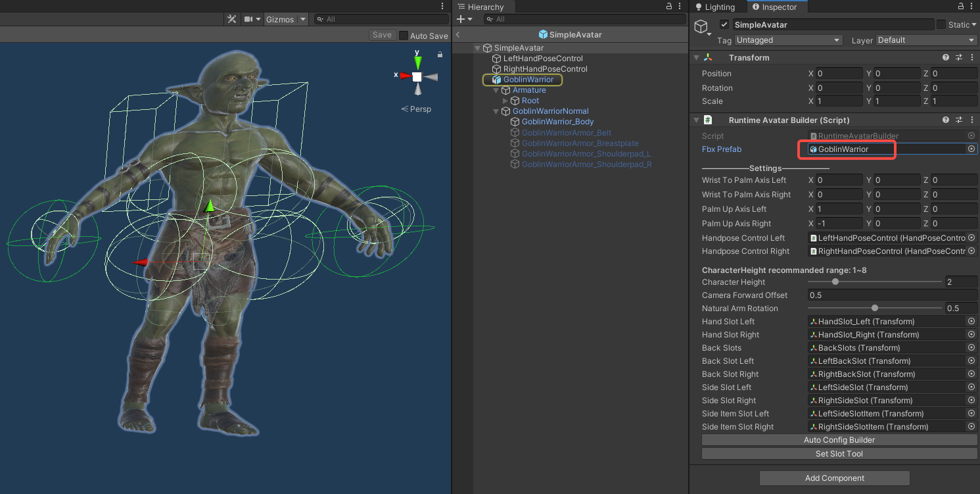This screenshot has width=980, height=494.
Task: Select GoblinWarriorArmor_Belt in the hierarchy
Action: point(567,132)
